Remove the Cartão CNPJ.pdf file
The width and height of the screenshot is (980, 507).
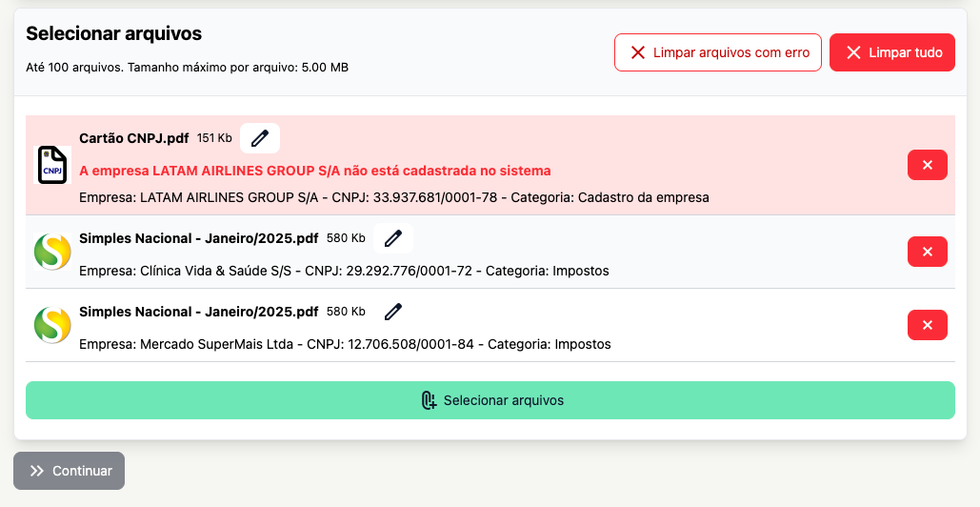coord(927,165)
